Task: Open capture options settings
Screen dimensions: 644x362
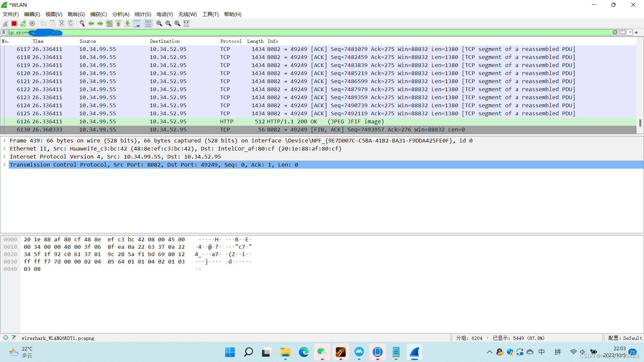Action: click(x=32, y=23)
